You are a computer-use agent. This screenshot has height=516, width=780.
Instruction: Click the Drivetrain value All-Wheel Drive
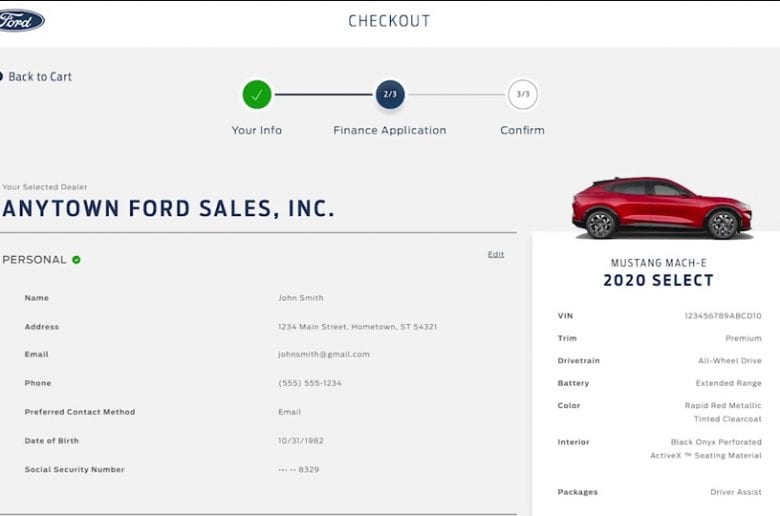pos(730,360)
